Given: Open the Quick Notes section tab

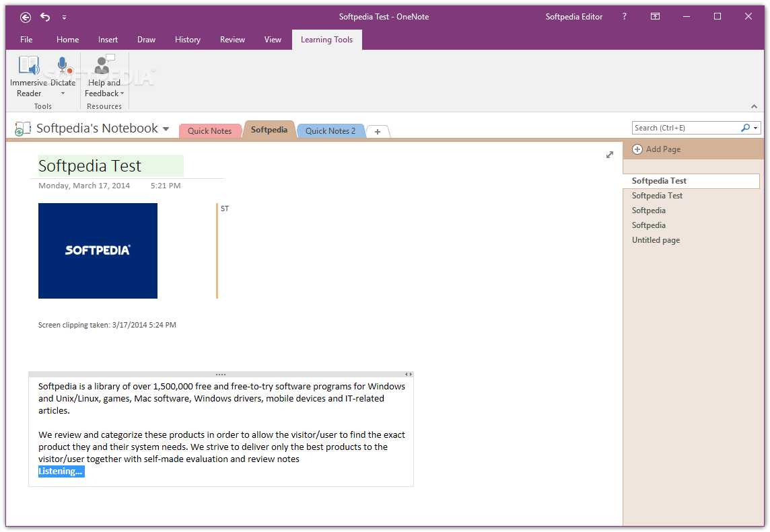Looking at the screenshot, I should click(210, 131).
